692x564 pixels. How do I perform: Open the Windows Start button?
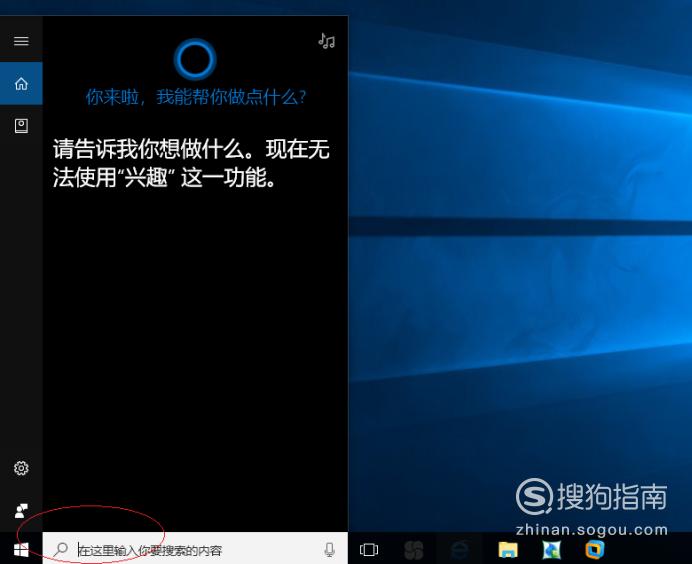(x=21, y=549)
